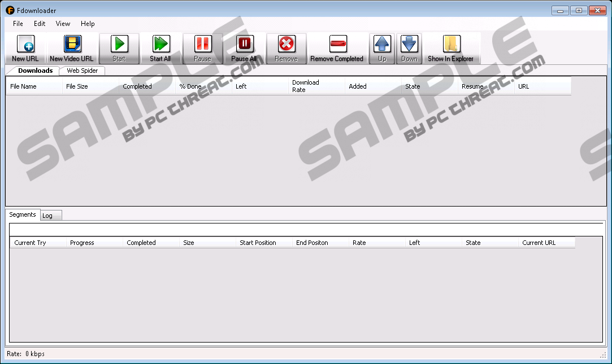Image resolution: width=612 pixels, height=364 pixels.
Task: Open the File menu
Action: tap(18, 24)
